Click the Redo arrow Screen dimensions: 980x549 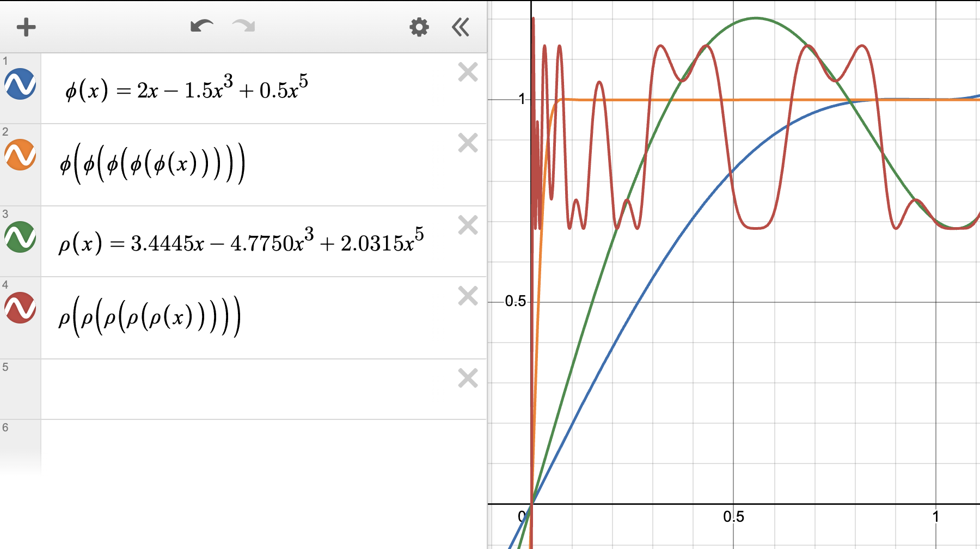click(x=243, y=26)
